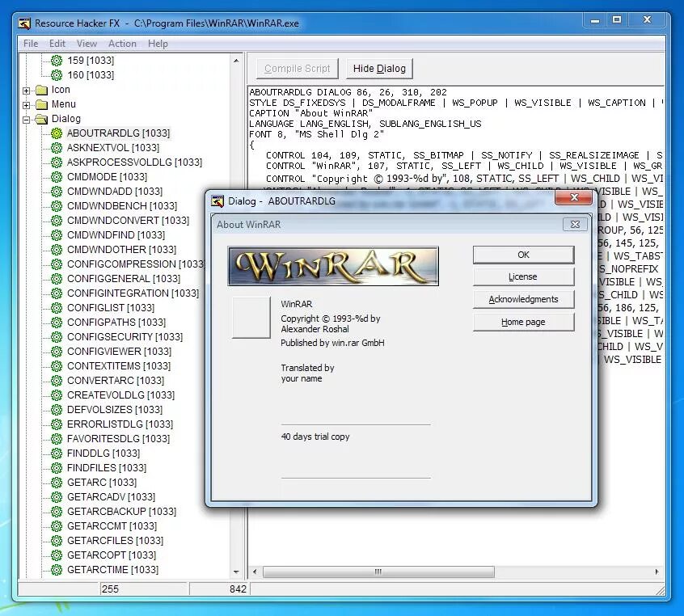Click the License button
Viewport: 684px width, 616px height.
pos(523,276)
